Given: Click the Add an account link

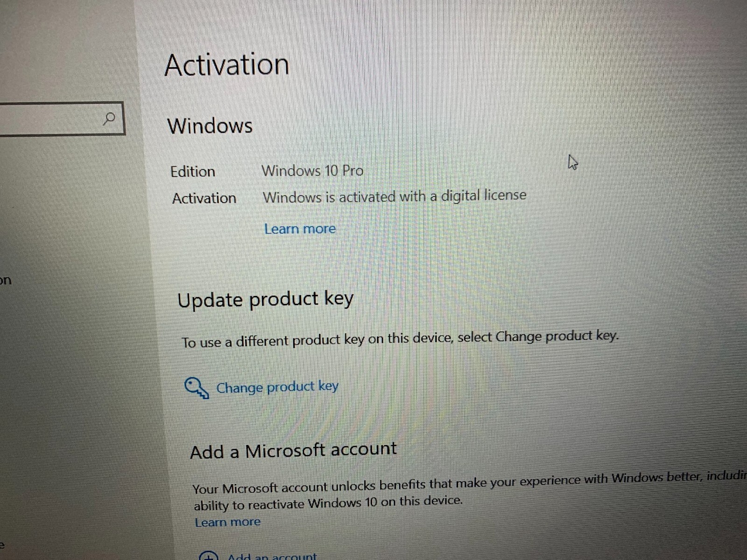Looking at the screenshot, I should [272, 556].
